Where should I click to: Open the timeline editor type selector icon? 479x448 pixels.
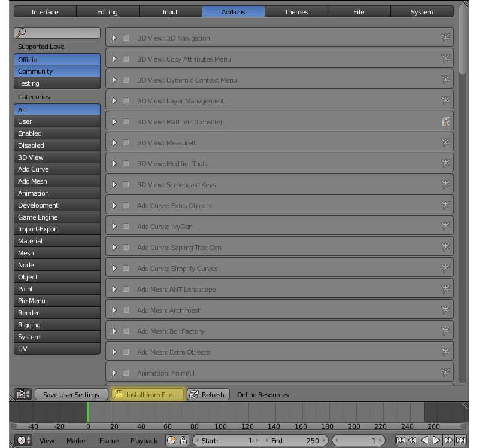(x=23, y=440)
